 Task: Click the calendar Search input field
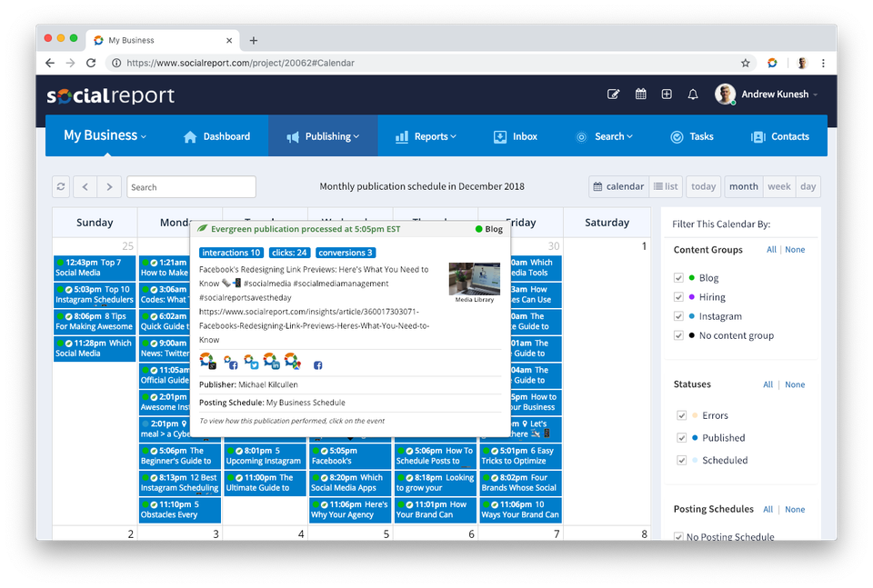[x=191, y=187]
